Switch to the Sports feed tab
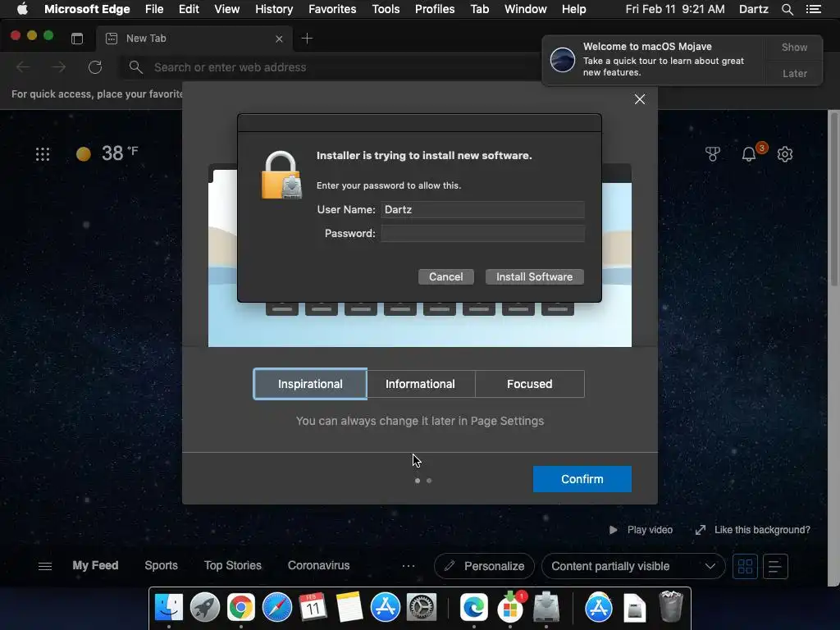This screenshot has height=630, width=840. coord(162,566)
